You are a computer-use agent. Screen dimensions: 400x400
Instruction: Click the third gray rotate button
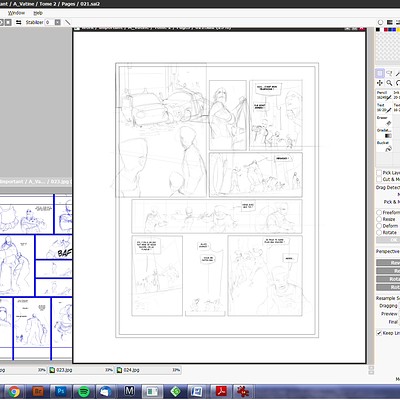tap(388, 279)
